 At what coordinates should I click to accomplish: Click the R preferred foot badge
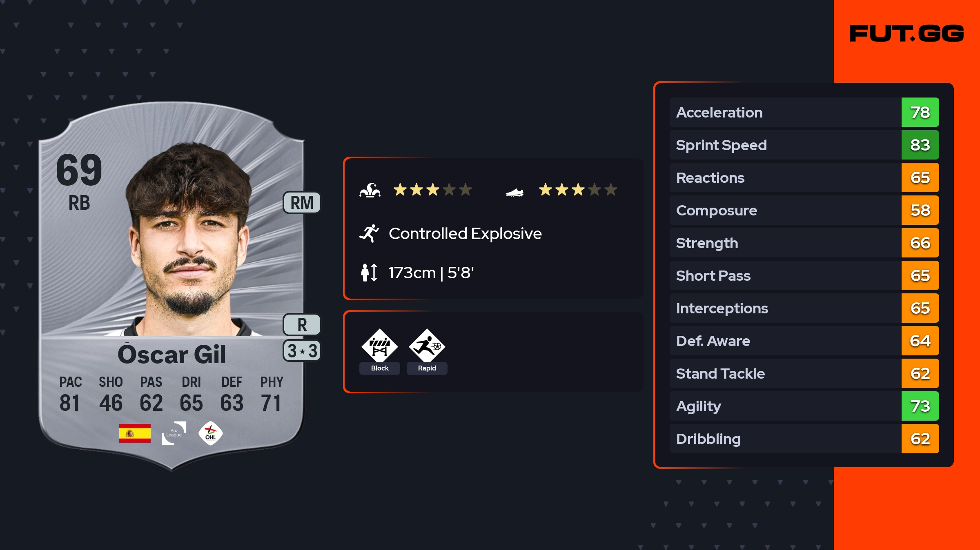click(x=302, y=325)
